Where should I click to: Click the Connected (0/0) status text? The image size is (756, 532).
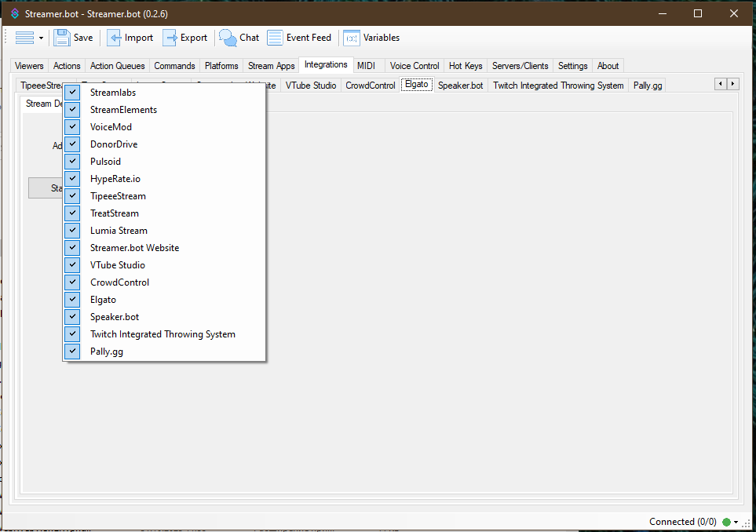[683, 522]
